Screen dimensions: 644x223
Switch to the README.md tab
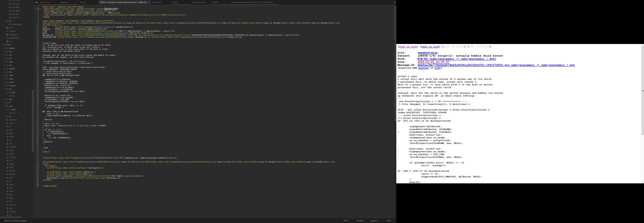pyautogui.click(x=157, y=2)
